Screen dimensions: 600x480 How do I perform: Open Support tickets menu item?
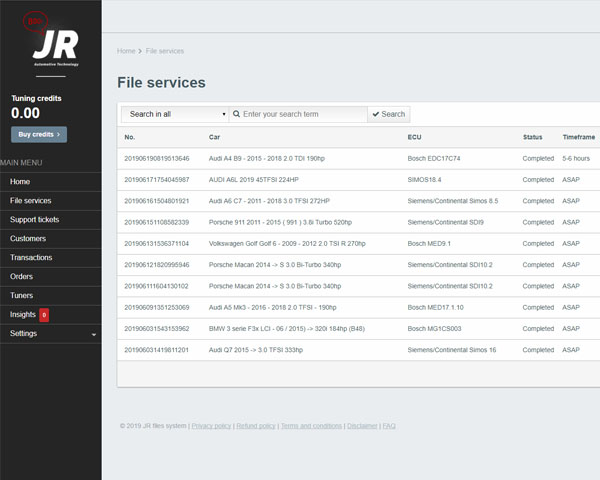[34, 219]
